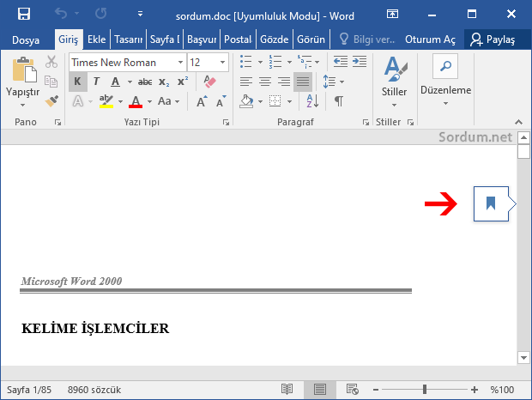Open Line and Paragraph Spacing icon
This screenshot has height=400, width=532.
pyautogui.click(x=329, y=82)
